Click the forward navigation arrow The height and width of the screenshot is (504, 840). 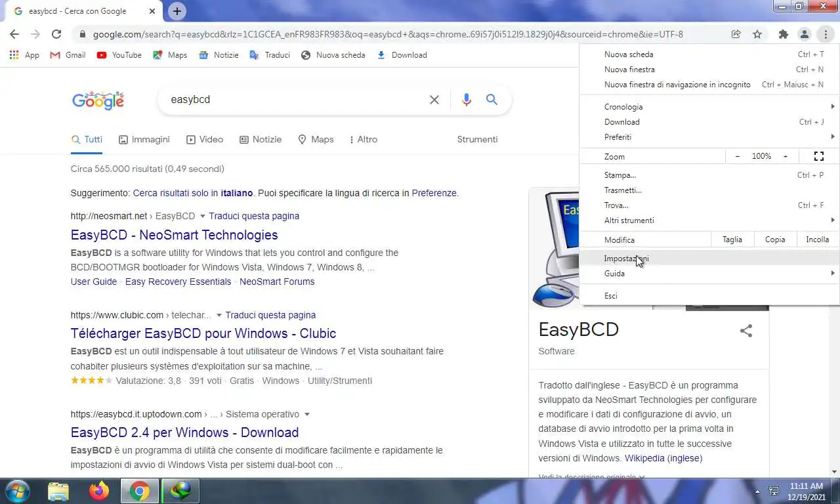tap(35, 34)
